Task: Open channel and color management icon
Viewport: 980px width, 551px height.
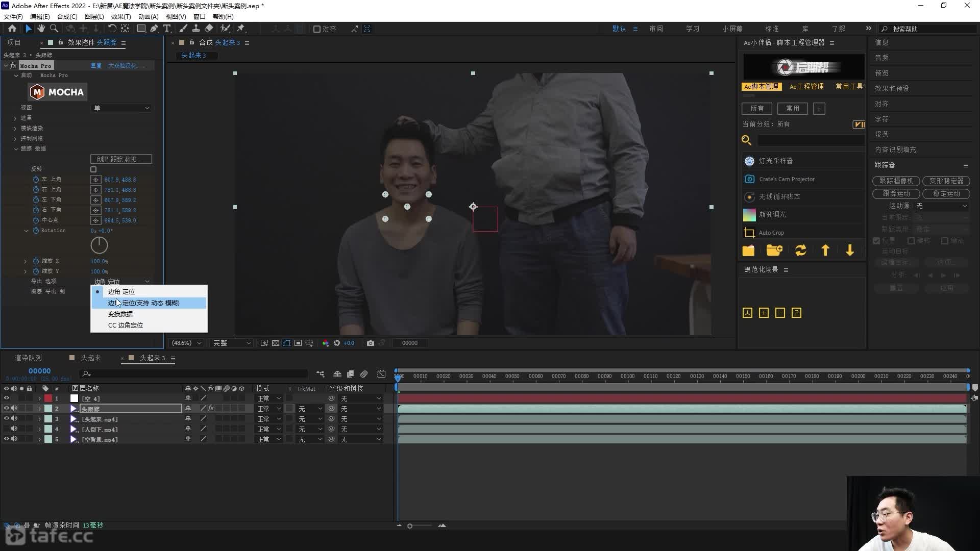Action: click(x=326, y=343)
